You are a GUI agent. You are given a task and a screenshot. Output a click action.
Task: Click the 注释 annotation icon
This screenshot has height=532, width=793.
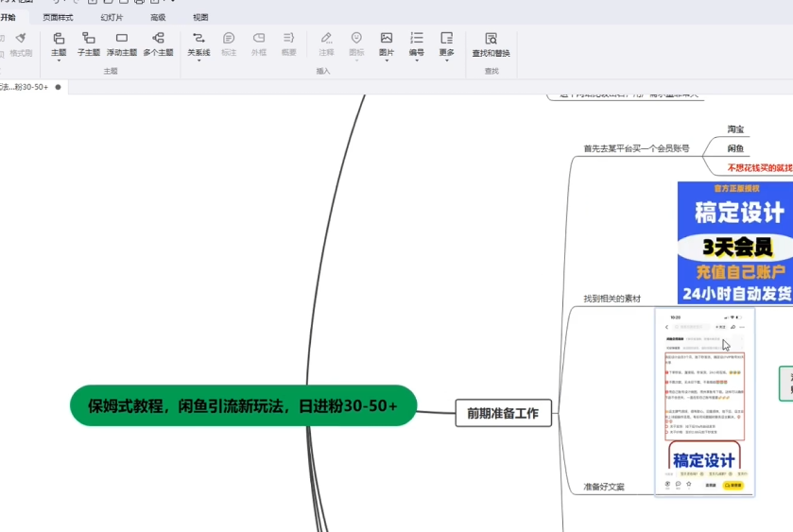tap(326, 40)
